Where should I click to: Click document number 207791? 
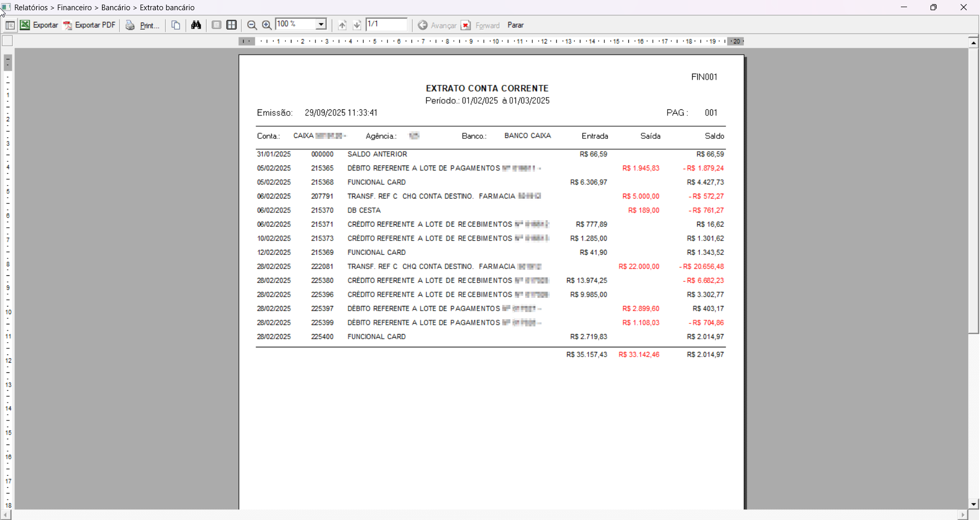[323, 197]
